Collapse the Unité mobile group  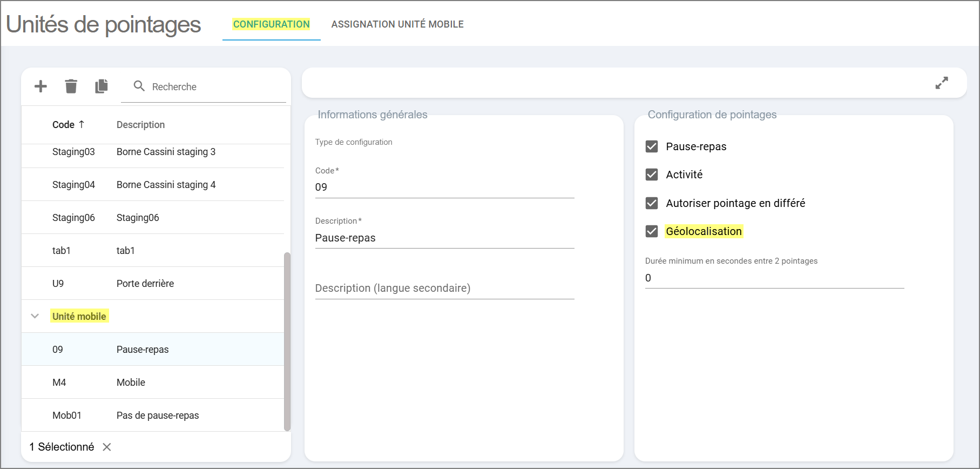pyautogui.click(x=35, y=316)
